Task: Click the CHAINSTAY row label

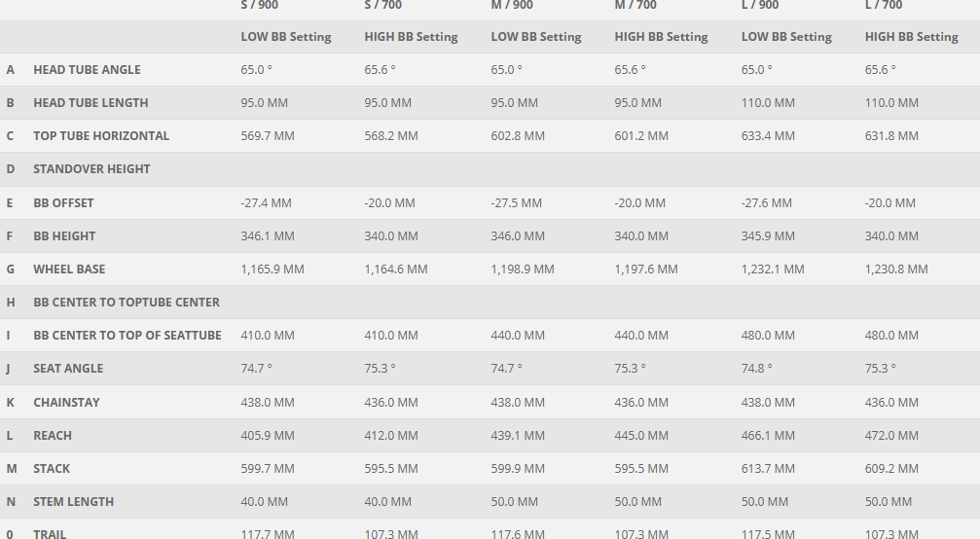Action: 66,403
